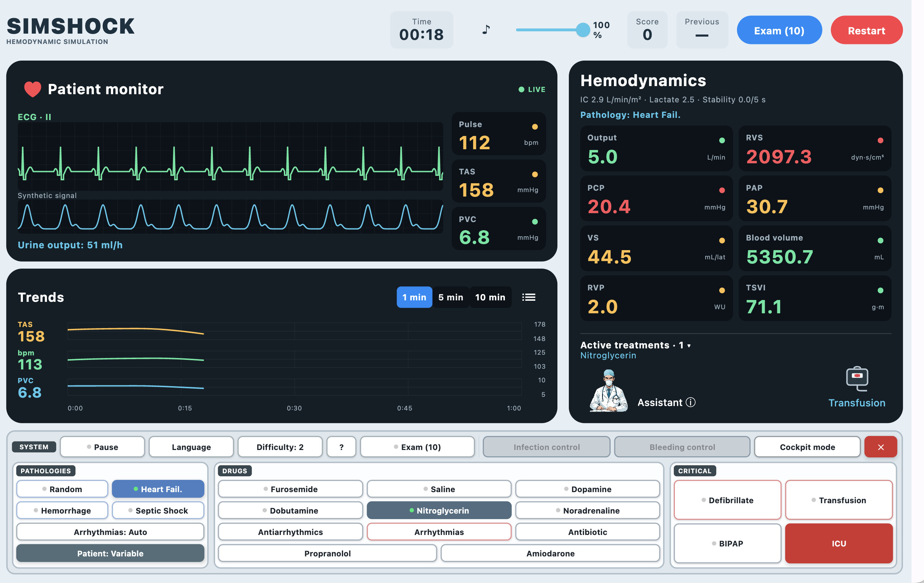
Task: Open the ? help button
Action: (x=341, y=447)
